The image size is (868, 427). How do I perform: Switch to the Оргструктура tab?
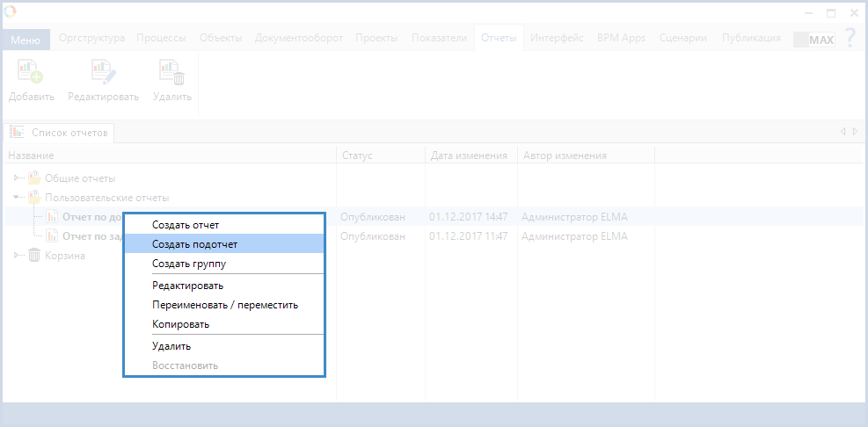pyautogui.click(x=91, y=38)
